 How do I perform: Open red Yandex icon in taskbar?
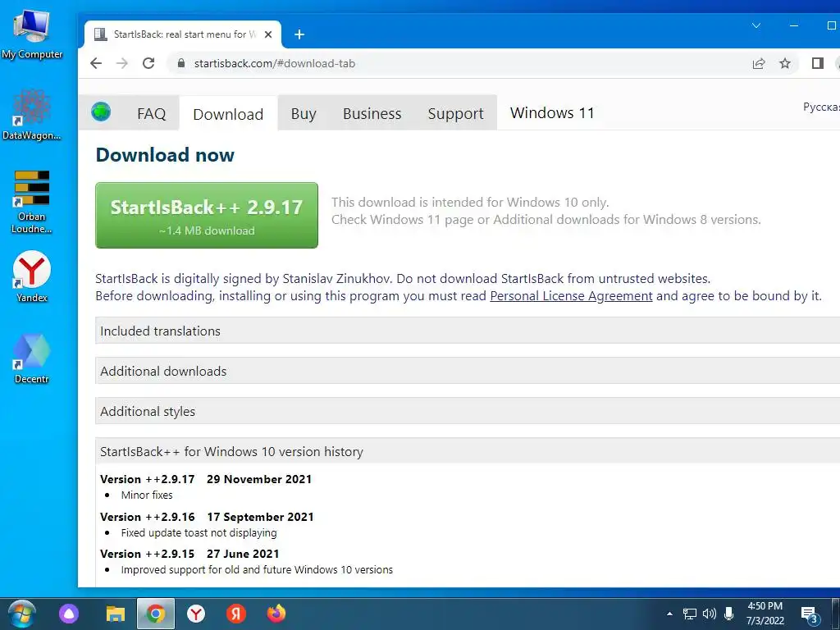pyautogui.click(x=235, y=614)
